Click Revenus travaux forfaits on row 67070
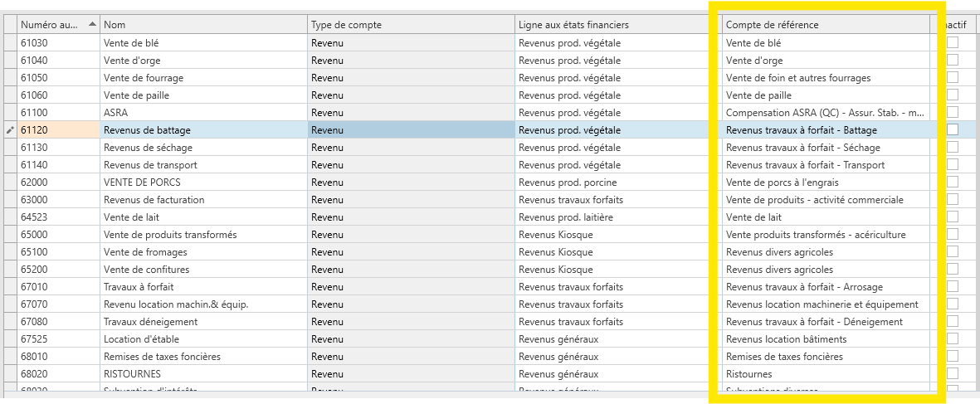The width and height of the screenshot is (980, 404). click(618, 304)
